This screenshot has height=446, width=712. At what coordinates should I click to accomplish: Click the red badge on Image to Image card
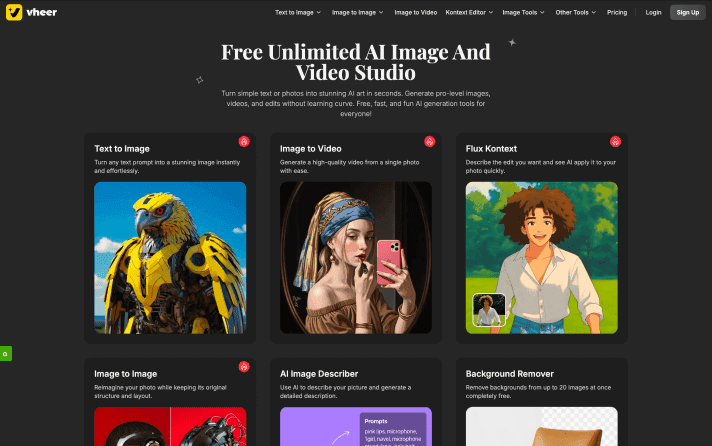244,367
